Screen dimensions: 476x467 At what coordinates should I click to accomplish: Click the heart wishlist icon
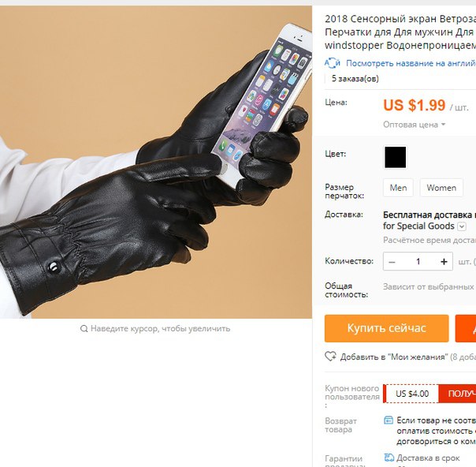(x=330, y=356)
